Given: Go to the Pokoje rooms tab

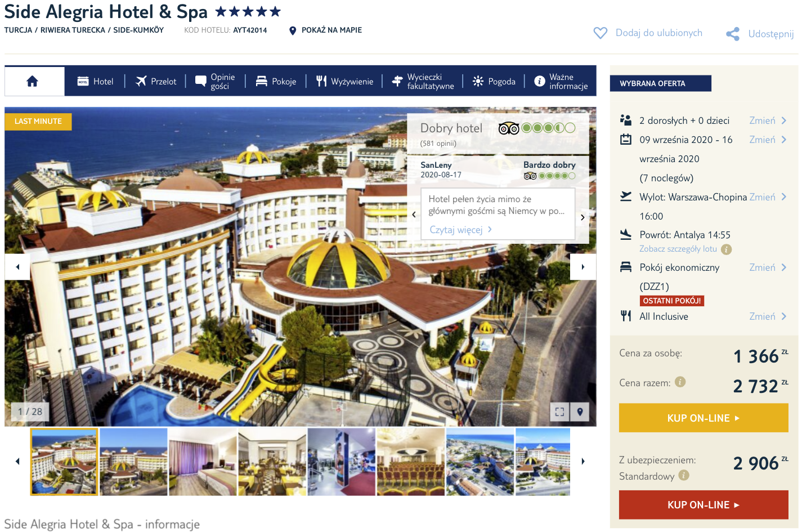Looking at the screenshot, I should coord(276,82).
